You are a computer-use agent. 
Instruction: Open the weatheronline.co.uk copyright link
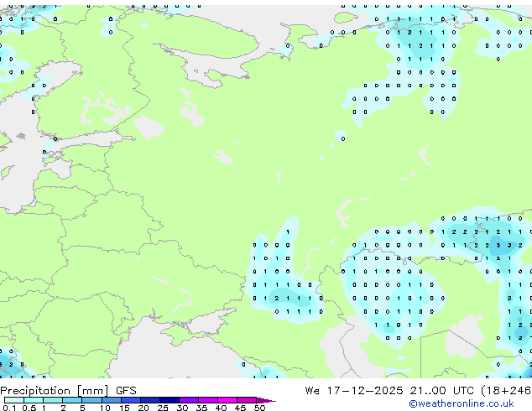pyautogui.click(x=461, y=403)
